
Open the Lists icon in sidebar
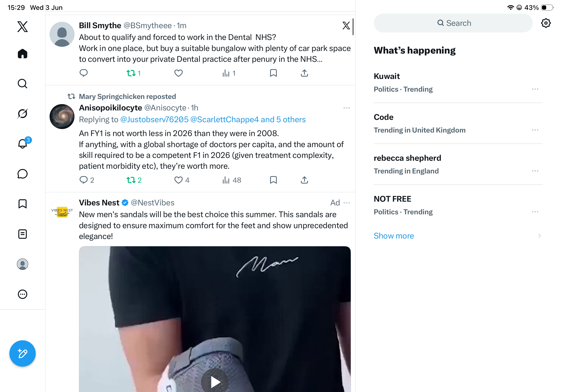pyautogui.click(x=23, y=234)
